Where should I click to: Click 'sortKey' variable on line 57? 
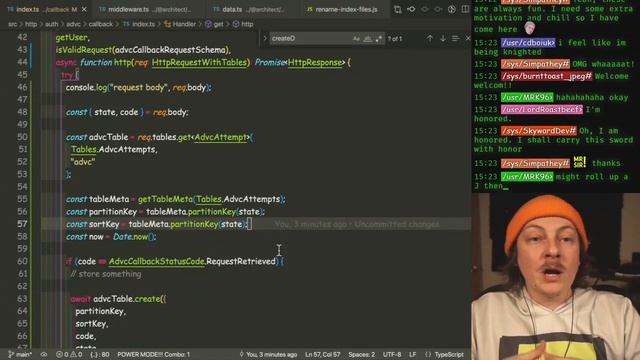tap(104, 224)
